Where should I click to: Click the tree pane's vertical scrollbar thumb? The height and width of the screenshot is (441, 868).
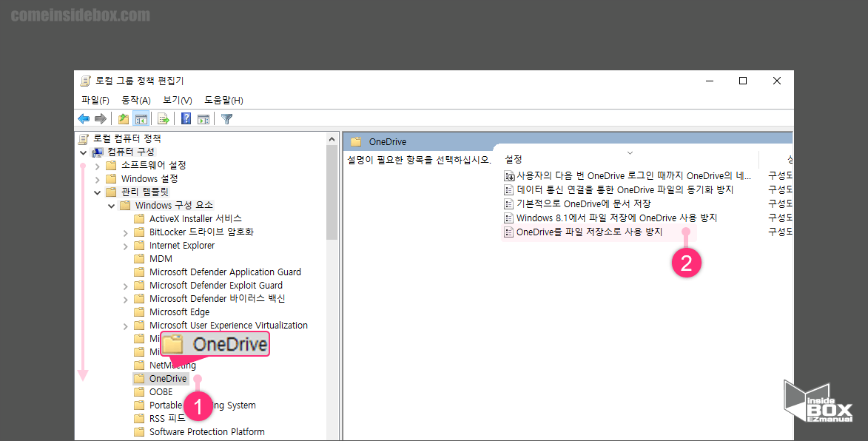point(332,192)
